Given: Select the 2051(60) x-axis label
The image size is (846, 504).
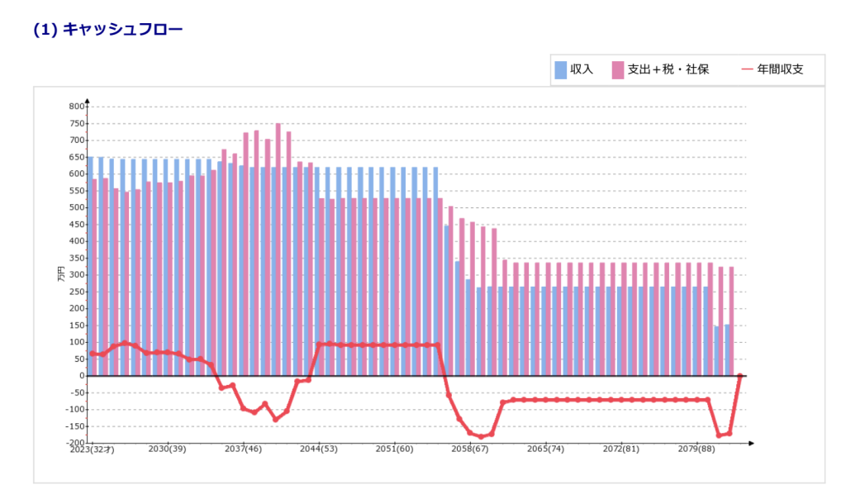Looking at the screenshot, I should click(394, 449).
